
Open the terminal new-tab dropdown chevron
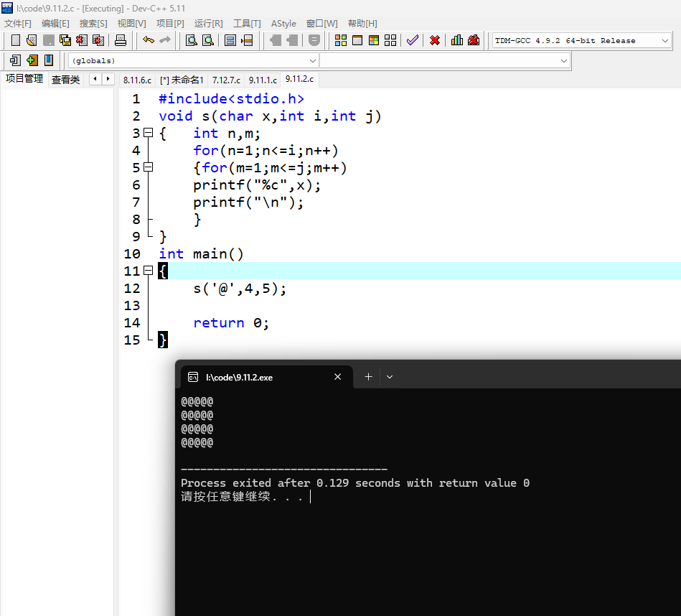pos(390,377)
